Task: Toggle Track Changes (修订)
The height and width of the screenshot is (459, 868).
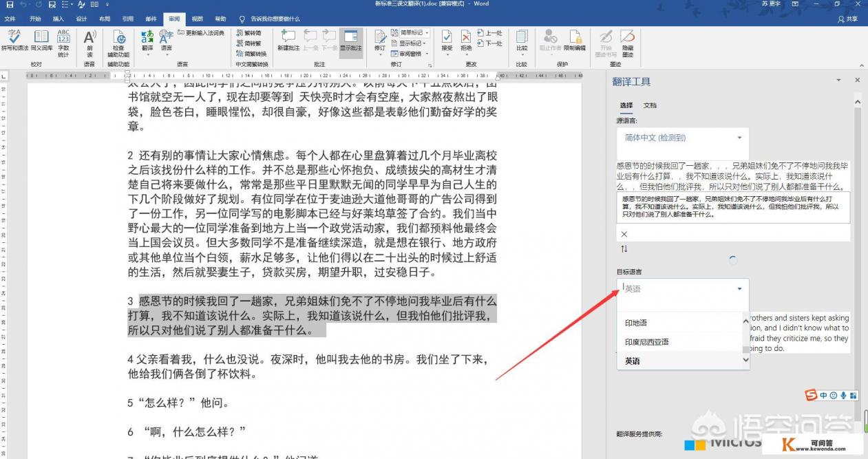Action: 380,42
